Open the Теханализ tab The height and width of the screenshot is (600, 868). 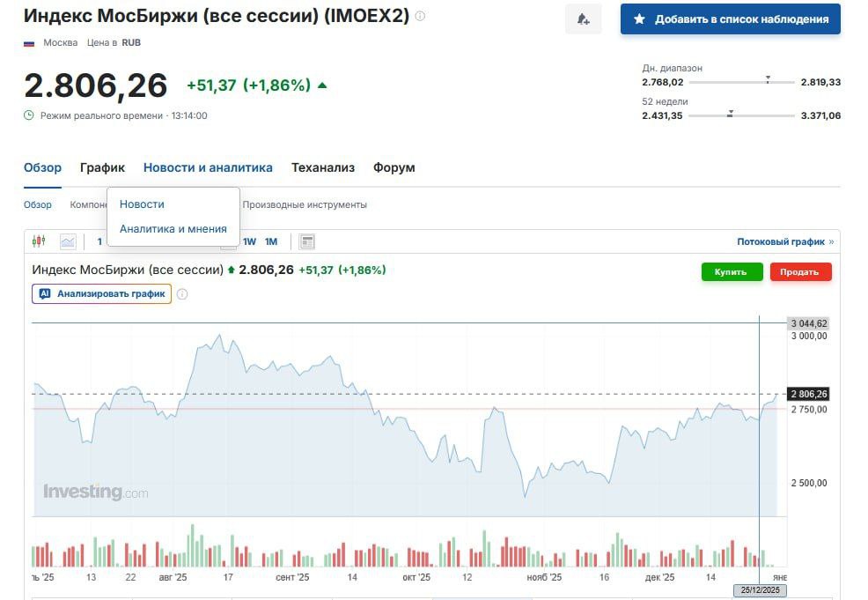click(322, 167)
